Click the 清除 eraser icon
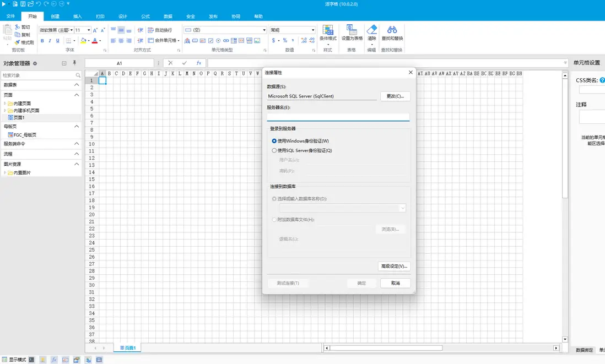 tap(372, 30)
